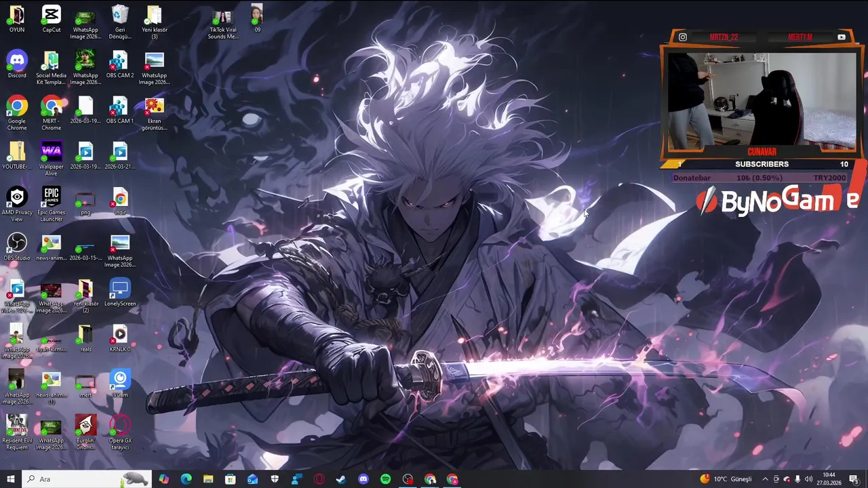Open the Discord desktop shortcut
868x488 pixels.
coord(17,64)
